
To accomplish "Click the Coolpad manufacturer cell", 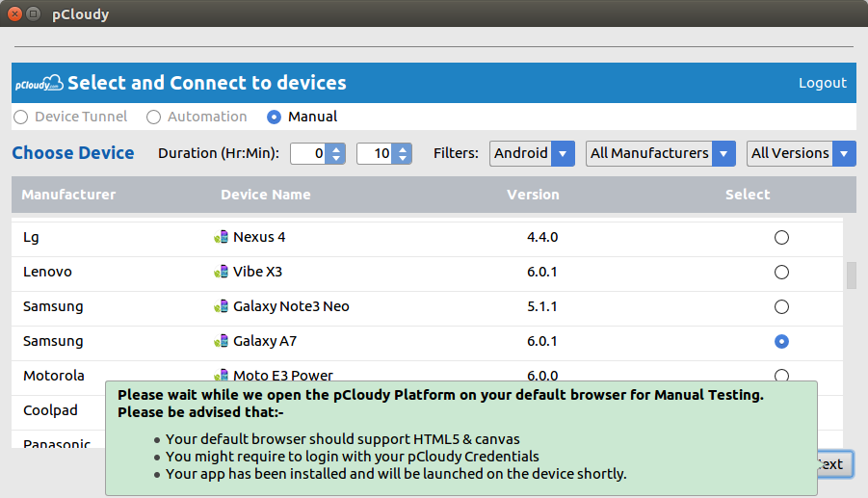I will point(50,410).
